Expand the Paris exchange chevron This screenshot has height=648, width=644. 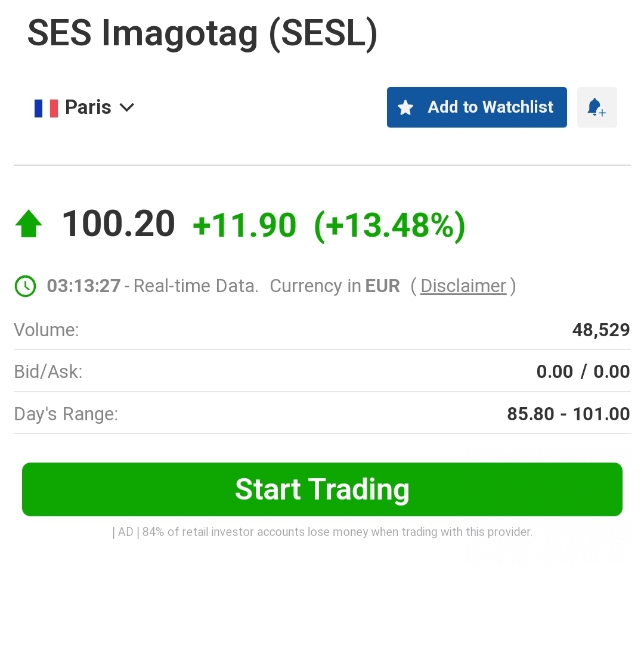tap(127, 108)
